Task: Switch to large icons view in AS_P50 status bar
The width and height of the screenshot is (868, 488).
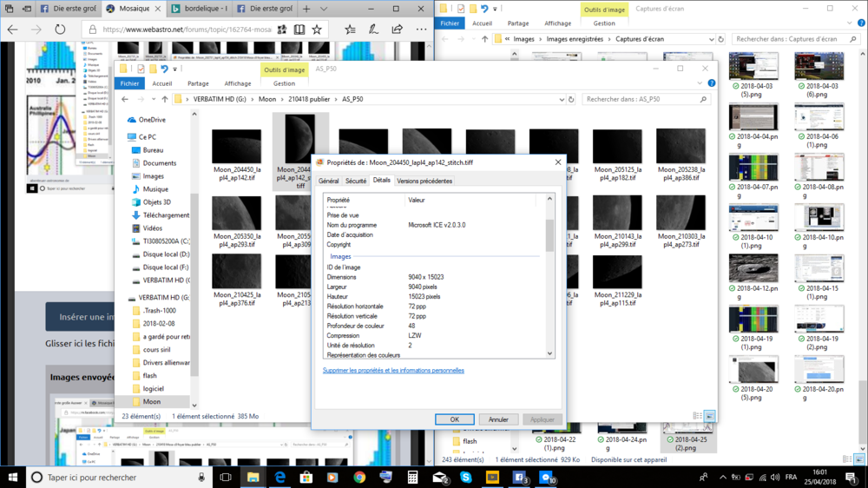Action: pyautogui.click(x=709, y=416)
